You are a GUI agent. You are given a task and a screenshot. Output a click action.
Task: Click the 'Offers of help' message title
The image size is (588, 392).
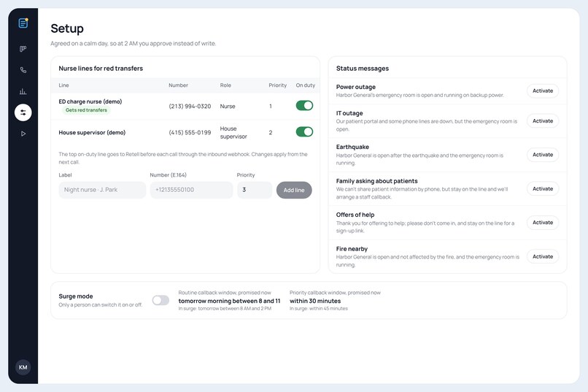click(x=355, y=215)
